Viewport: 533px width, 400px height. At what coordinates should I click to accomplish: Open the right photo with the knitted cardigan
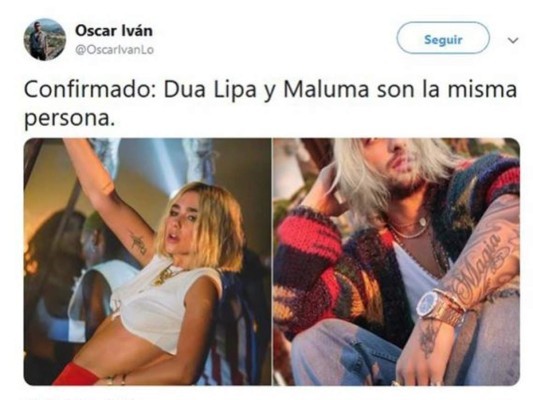(x=396, y=262)
